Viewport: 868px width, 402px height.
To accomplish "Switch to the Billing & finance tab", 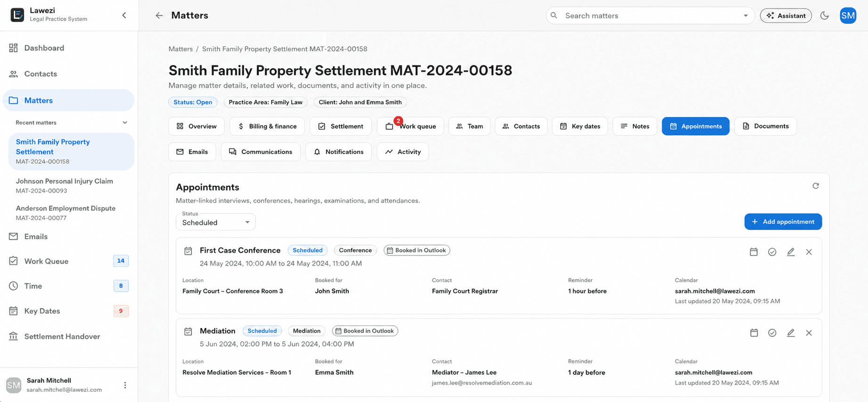I will [x=267, y=126].
